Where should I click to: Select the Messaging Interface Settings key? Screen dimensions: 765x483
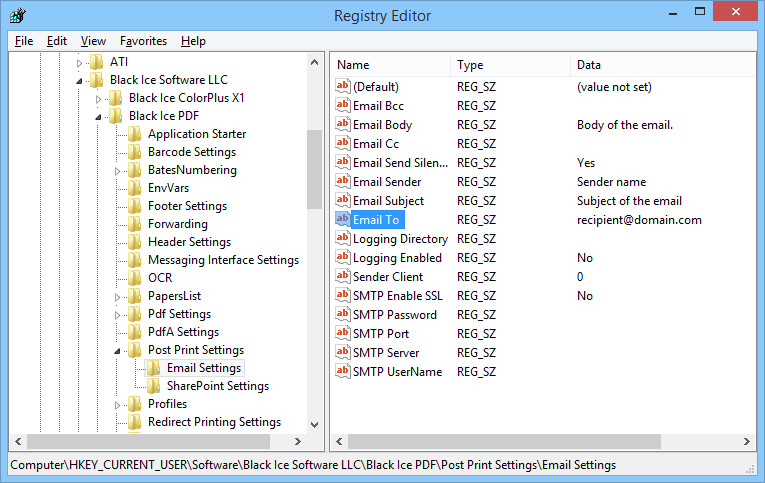(x=223, y=260)
